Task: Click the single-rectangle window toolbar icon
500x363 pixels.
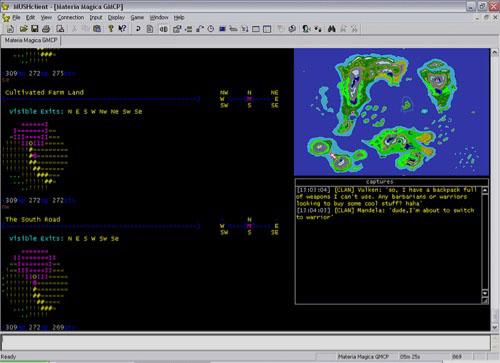Action: point(256,29)
